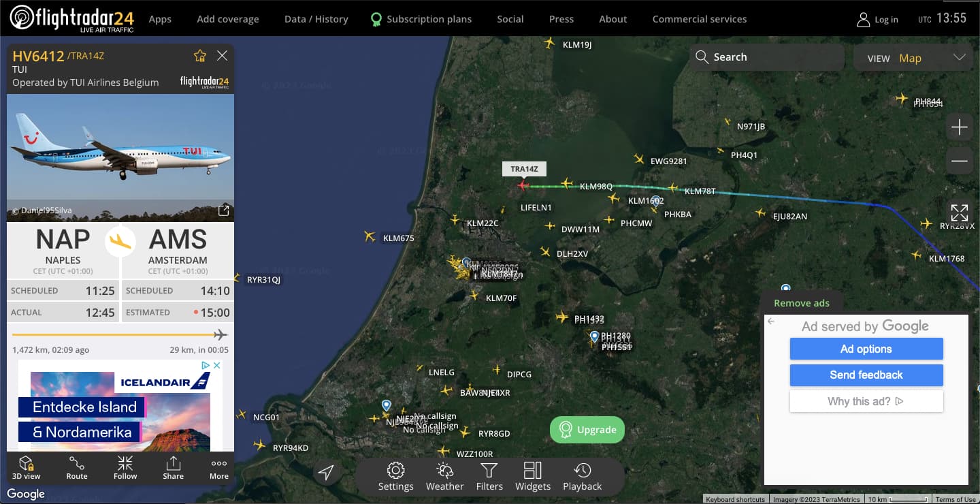Viewport: 980px width, 504px height.
Task: Select the EWG9281 aircraft icon
Action: point(638,159)
